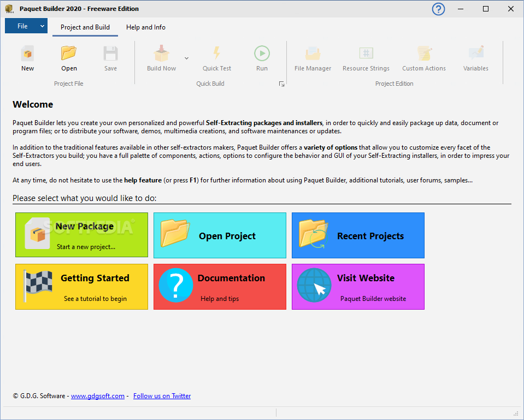Click the Visit Website tile title
Screen dimensions: 524x420
(366, 278)
